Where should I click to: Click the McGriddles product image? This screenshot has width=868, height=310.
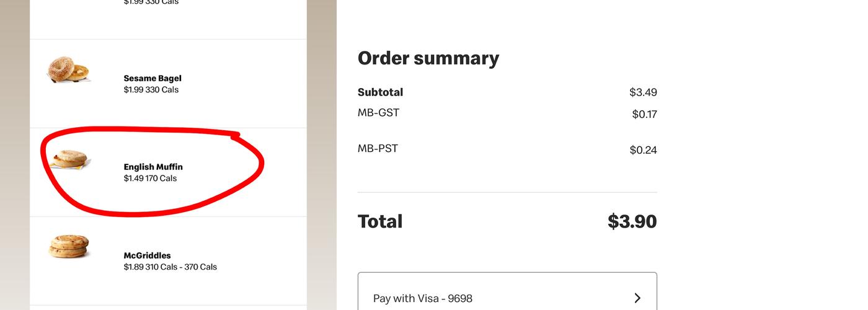pos(69,246)
